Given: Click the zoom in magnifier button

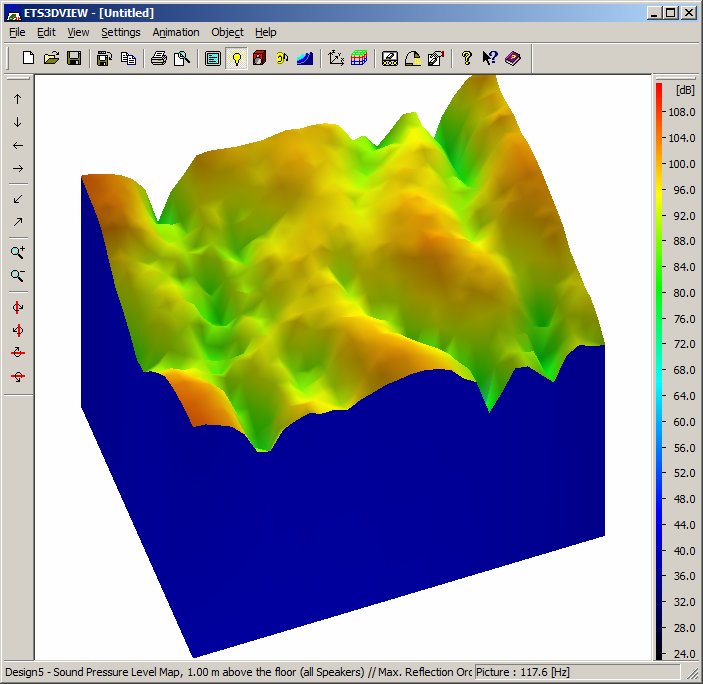Looking at the screenshot, I should click(x=18, y=252).
